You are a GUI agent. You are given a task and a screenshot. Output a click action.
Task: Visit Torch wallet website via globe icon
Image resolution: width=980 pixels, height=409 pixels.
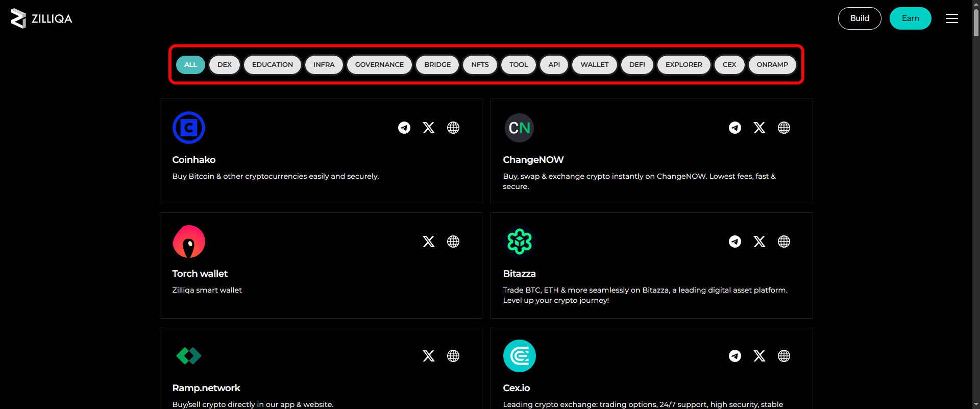point(453,242)
